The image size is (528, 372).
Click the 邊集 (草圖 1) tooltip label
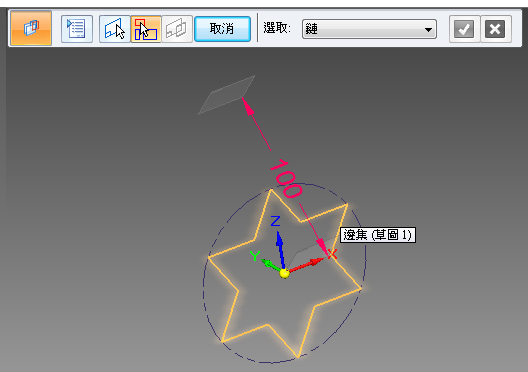378,235
